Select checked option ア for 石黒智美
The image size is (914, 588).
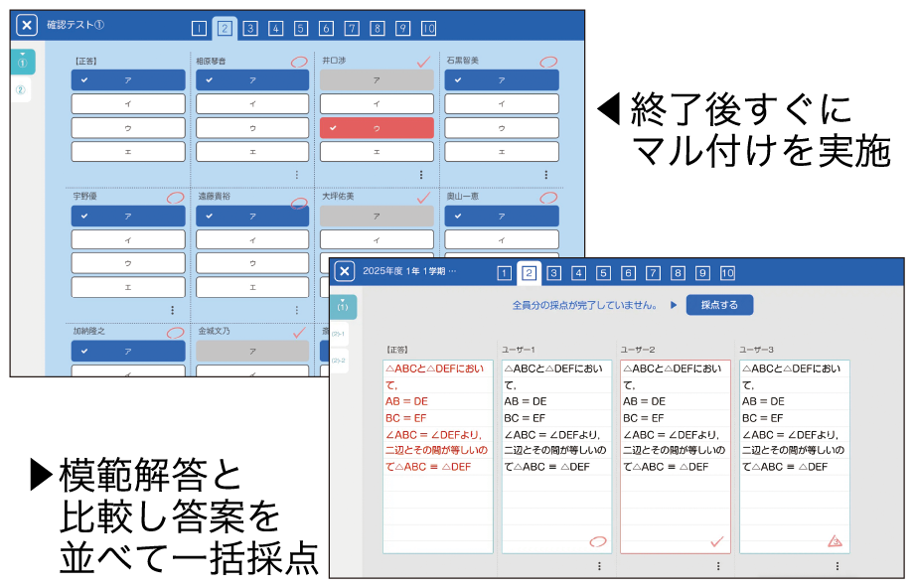coord(501,80)
